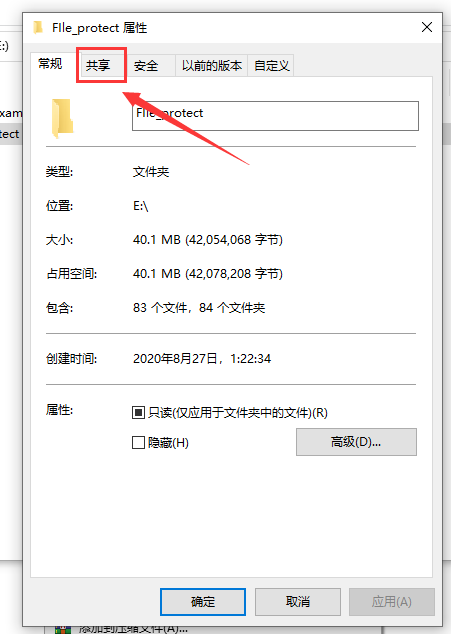This screenshot has height=634, width=451.
Task: Cancel with the 取消 button
Action: click(298, 602)
